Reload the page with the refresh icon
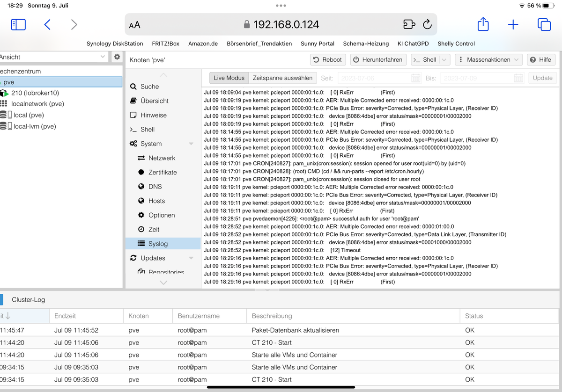The image size is (562, 392). (427, 24)
